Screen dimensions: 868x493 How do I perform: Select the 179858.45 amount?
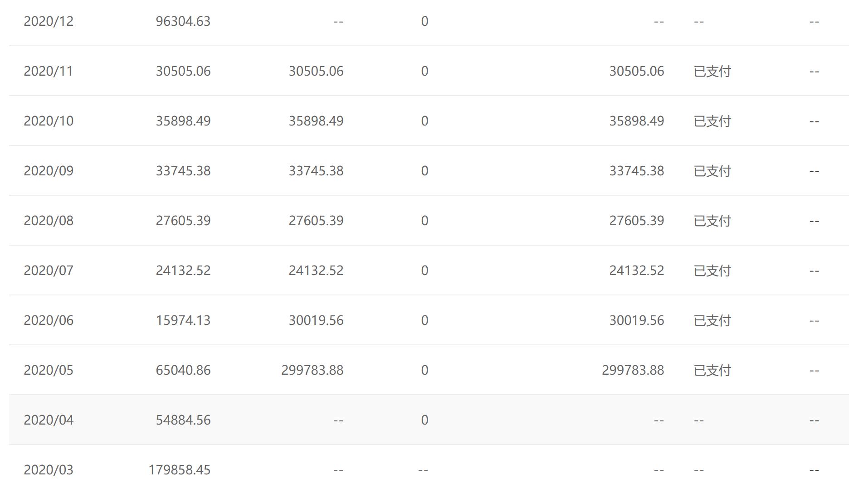[x=179, y=470]
